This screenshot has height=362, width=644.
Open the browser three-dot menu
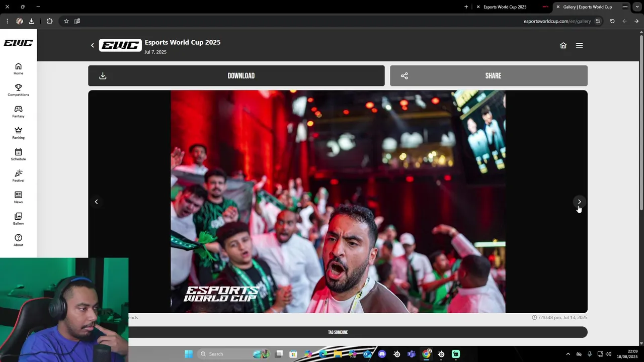7,21
